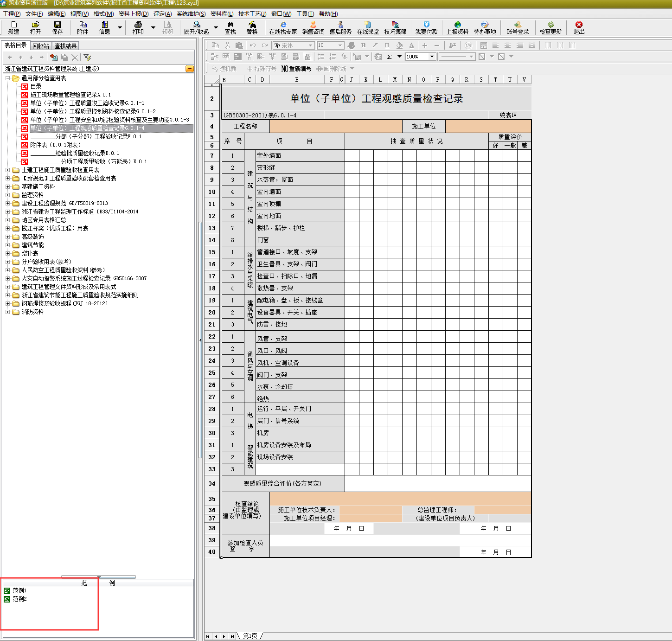The height and width of the screenshot is (641, 672).
Task: Click the 打印 print icon
Action: [x=138, y=27]
